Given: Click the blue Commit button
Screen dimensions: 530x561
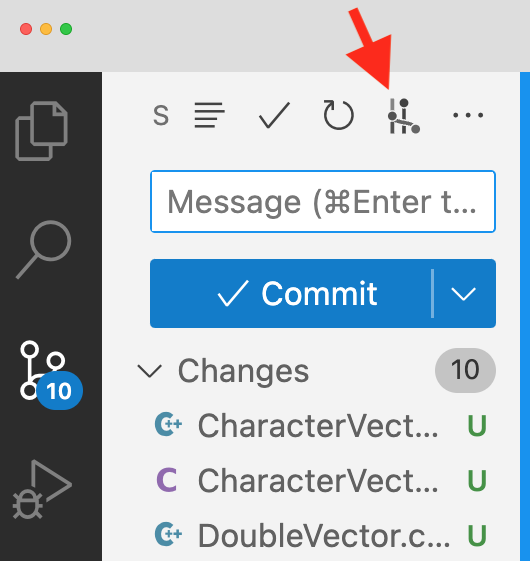Looking at the screenshot, I should (291, 293).
